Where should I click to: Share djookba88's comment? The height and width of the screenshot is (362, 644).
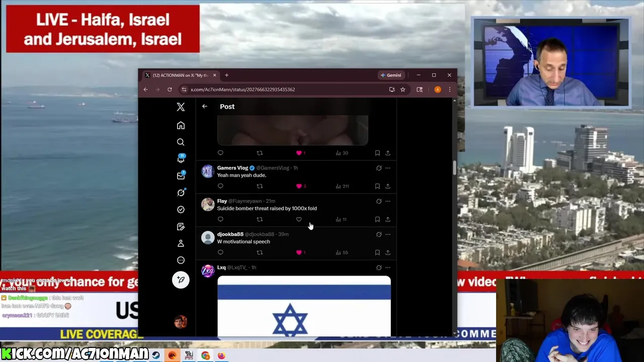click(388, 252)
